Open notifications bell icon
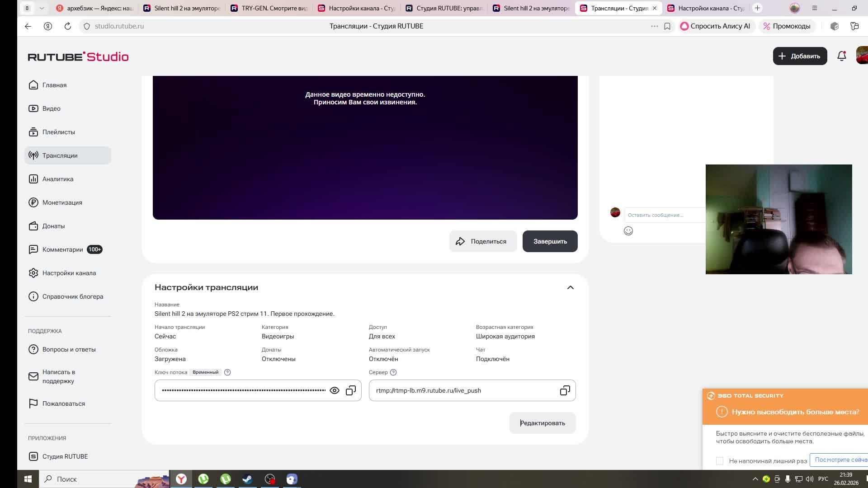The width and height of the screenshot is (868, 488). 841,56
